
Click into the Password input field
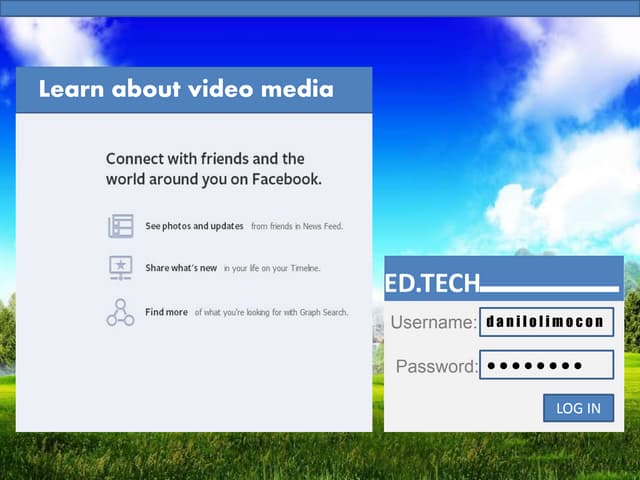coord(546,365)
